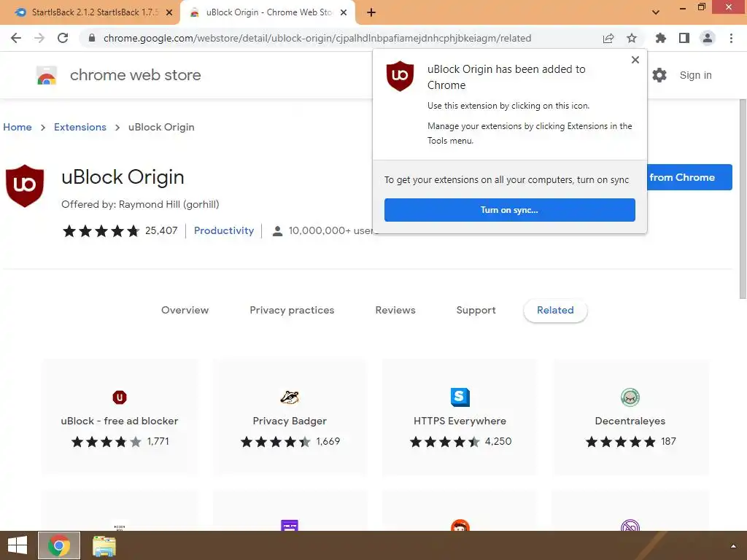747x560 pixels.
Task: Close the StartIsBack tab
Action: click(x=169, y=12)
